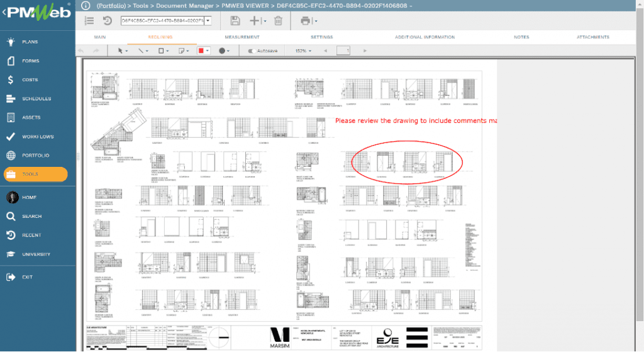
Task: Open the Plans module icon
Action: (x=11, y=42)
